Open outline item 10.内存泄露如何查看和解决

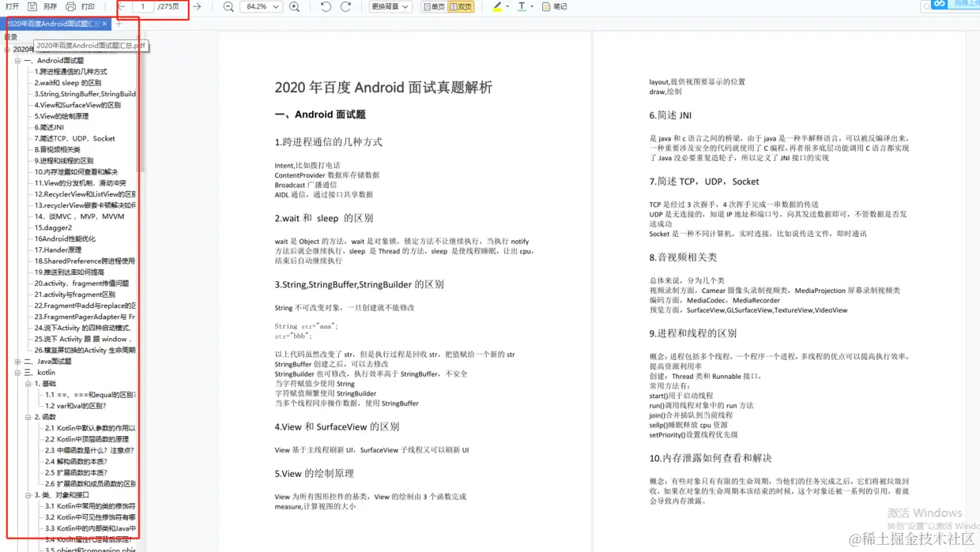pyautogui.click(x=76, y=171)
